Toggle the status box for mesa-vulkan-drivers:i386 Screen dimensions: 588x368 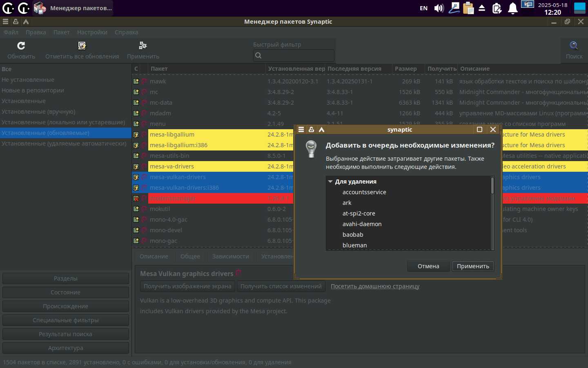[136, 188]
